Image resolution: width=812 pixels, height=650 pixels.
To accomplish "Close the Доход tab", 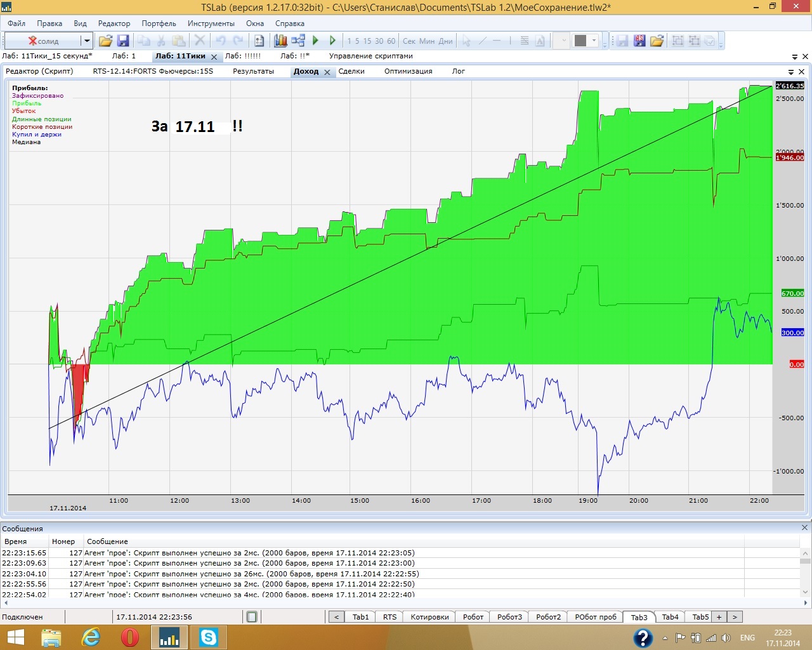I will click(x=327, y=72).
